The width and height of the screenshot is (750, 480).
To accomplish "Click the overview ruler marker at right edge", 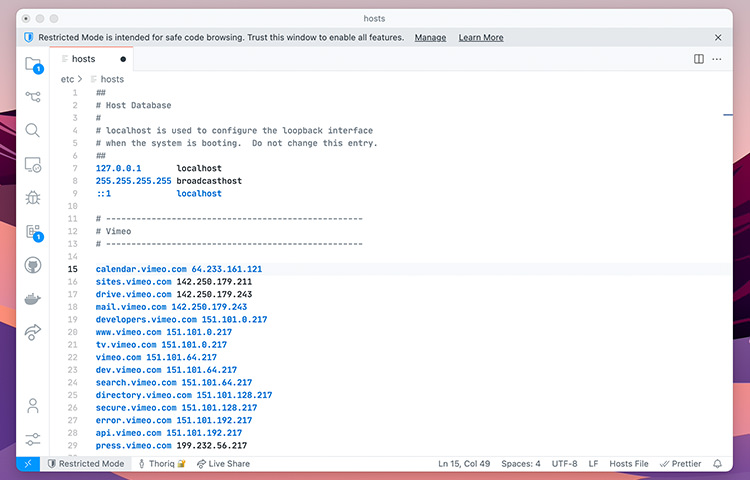I will 728,115.
